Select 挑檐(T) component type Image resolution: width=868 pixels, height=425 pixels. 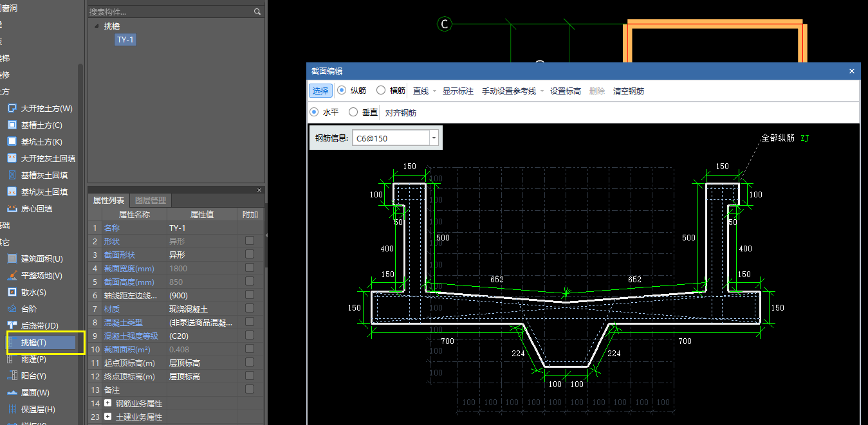click(x=41, y=343)
